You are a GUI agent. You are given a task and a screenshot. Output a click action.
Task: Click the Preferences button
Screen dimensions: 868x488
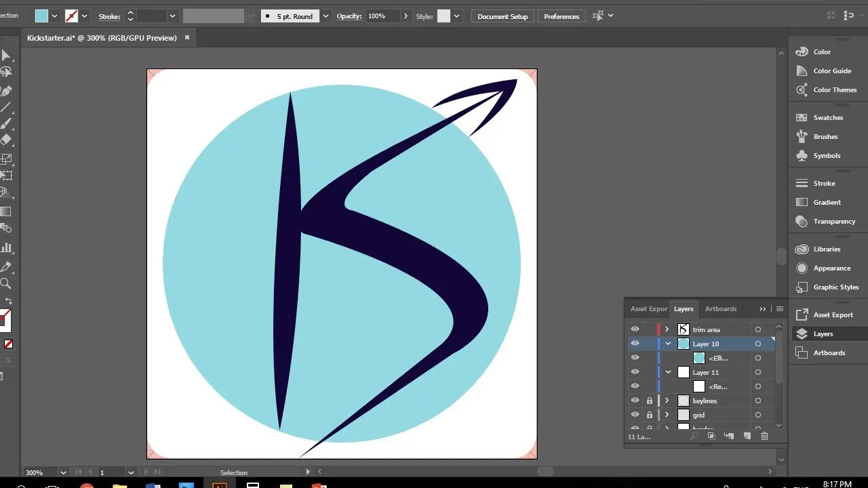[561, 16]
